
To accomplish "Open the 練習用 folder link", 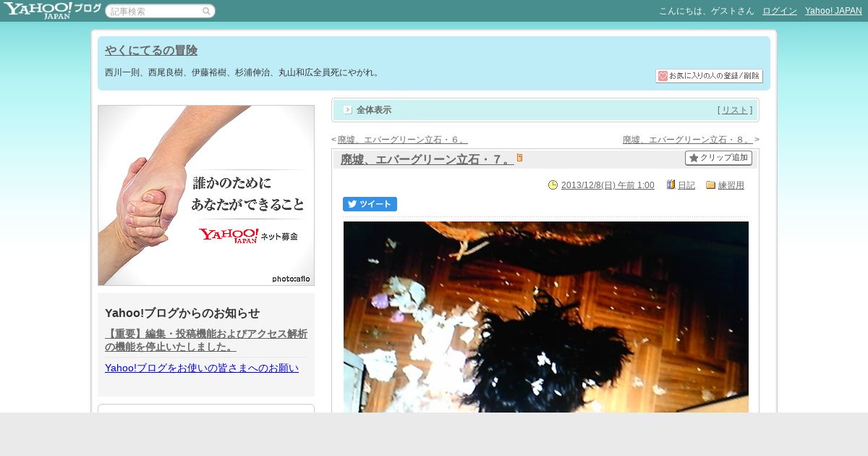I will point(731,185).
